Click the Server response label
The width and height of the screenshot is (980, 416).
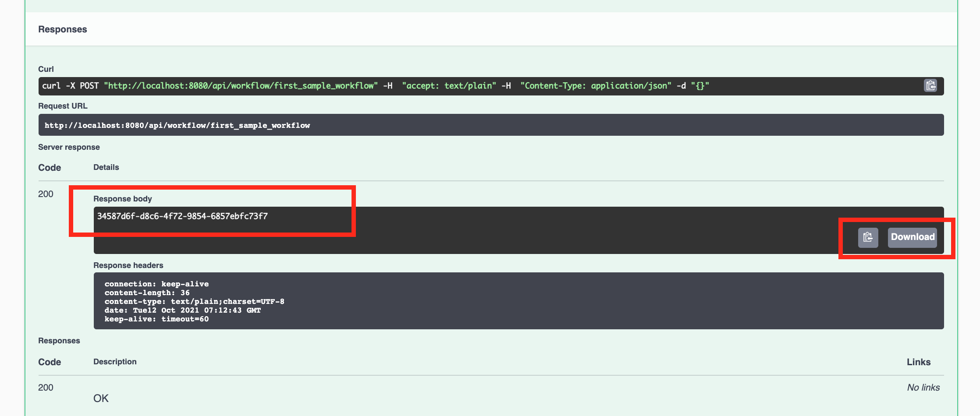(x=69, y=147)
